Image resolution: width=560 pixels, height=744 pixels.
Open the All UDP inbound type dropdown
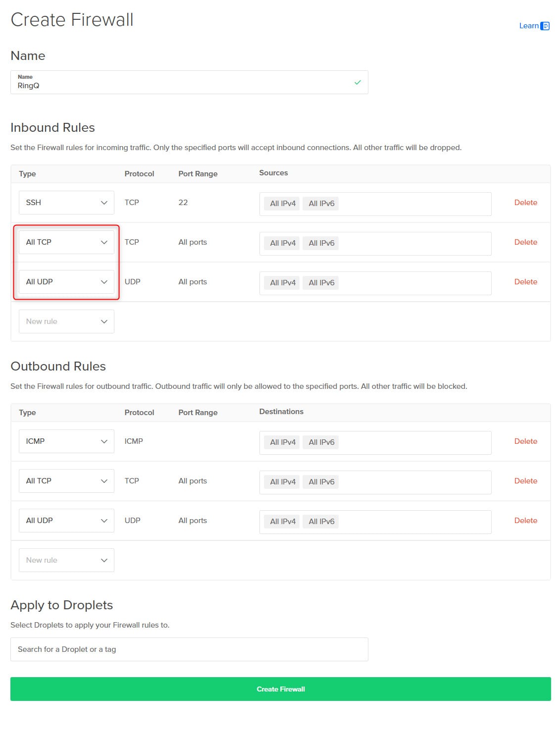tap(66, 281)
